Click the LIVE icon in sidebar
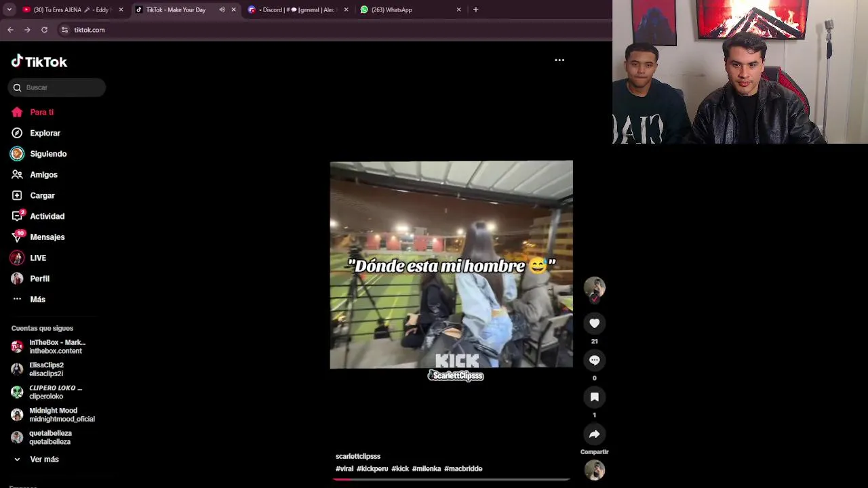Viewport: 868px width, 488px height. point(17,258)
